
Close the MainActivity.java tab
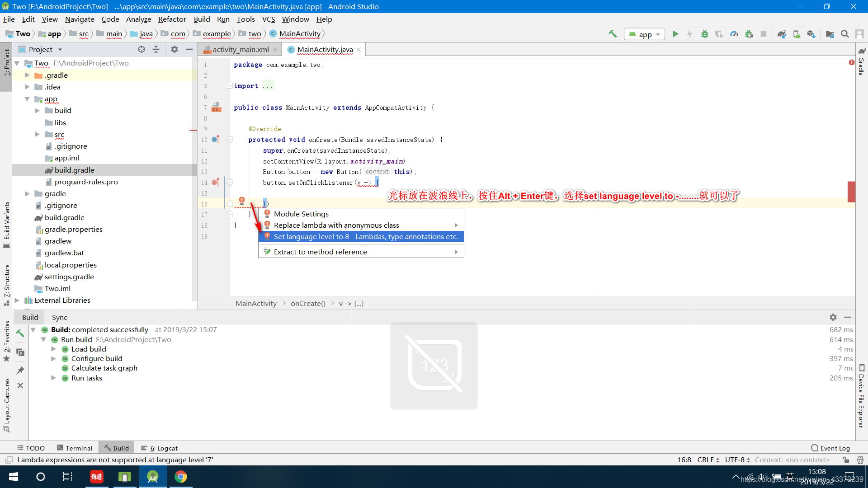tap(359, 49)
